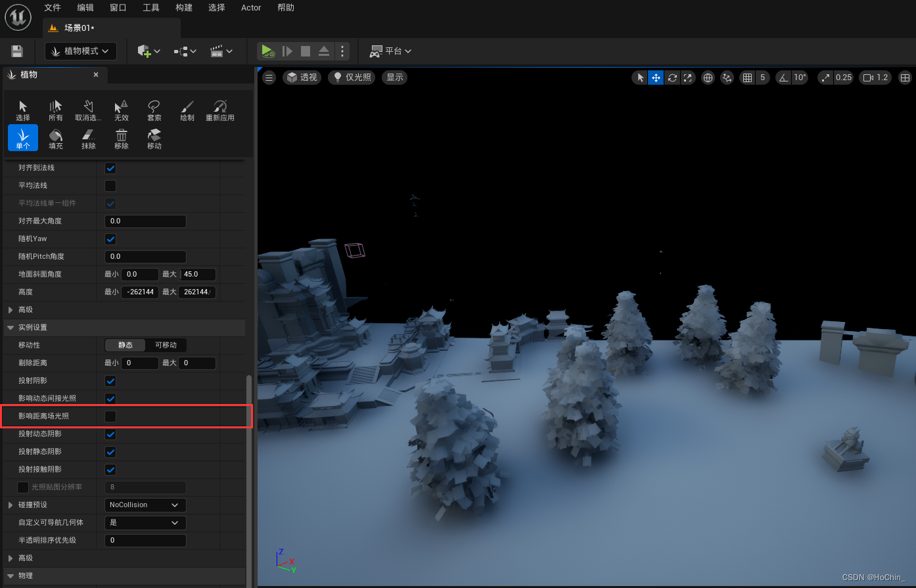Click the 仅光照 view mode button
This screenshot has width=916, height=588.
(351, 77)
